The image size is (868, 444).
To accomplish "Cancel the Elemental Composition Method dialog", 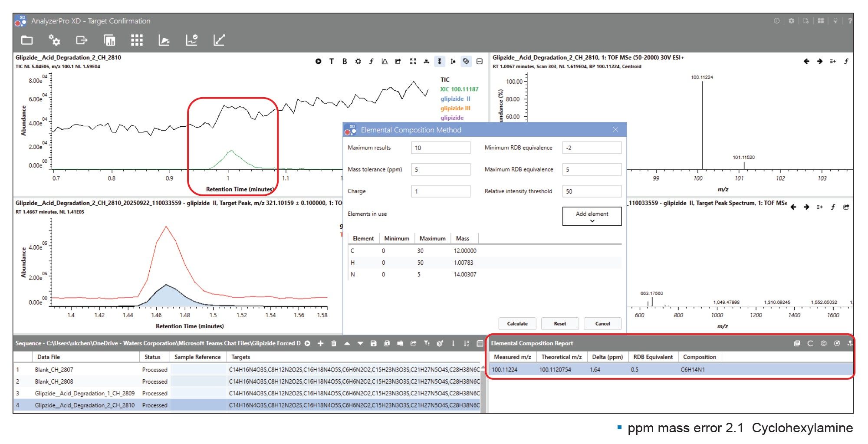I will (x=602, y=323).
